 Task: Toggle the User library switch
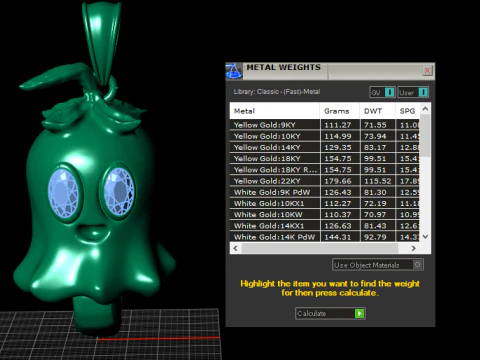[x=413, y=92]
